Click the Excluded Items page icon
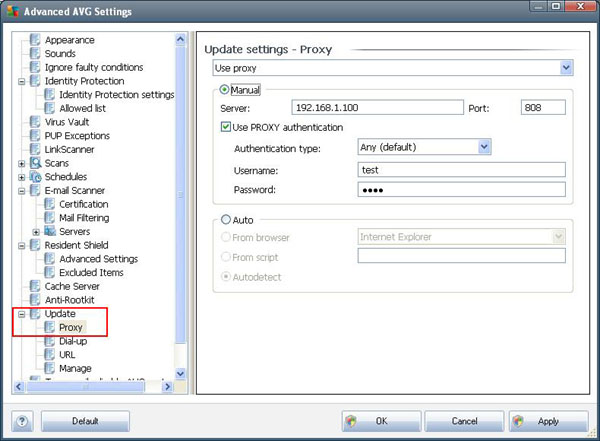This screenshot has width=600, height=441. (x=49, y=272)
